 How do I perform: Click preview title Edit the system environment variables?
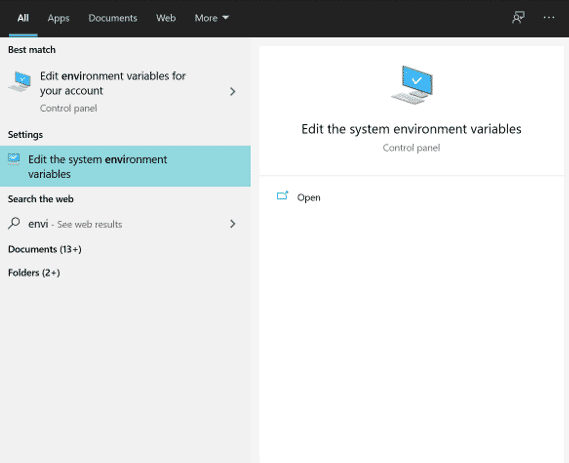coord(411,129)
